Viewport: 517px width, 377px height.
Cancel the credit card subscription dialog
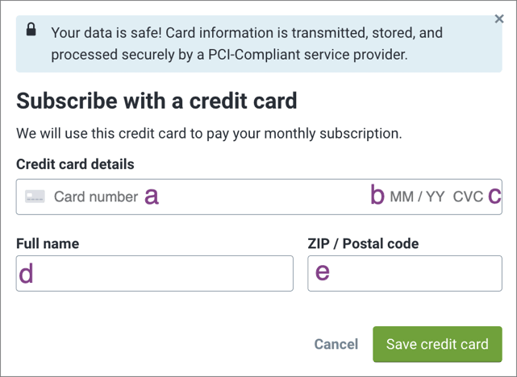(x=336, y=344)
